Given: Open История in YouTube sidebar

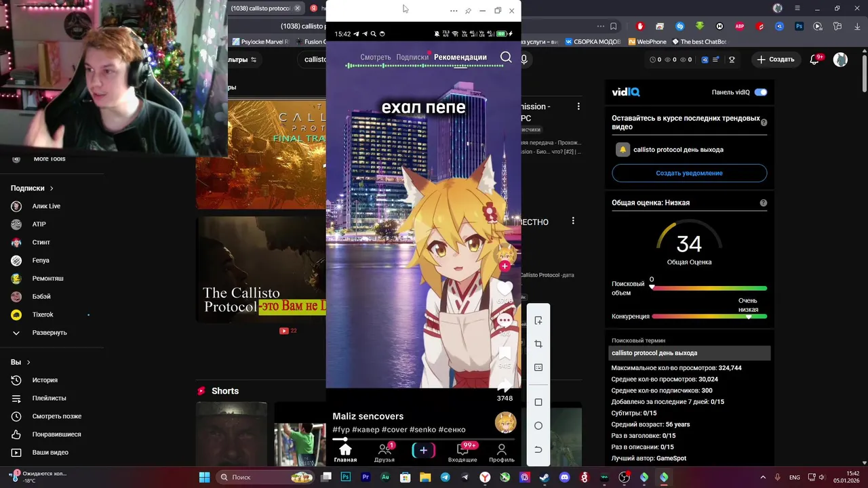Looking at the screenshot, I should 45,380.
